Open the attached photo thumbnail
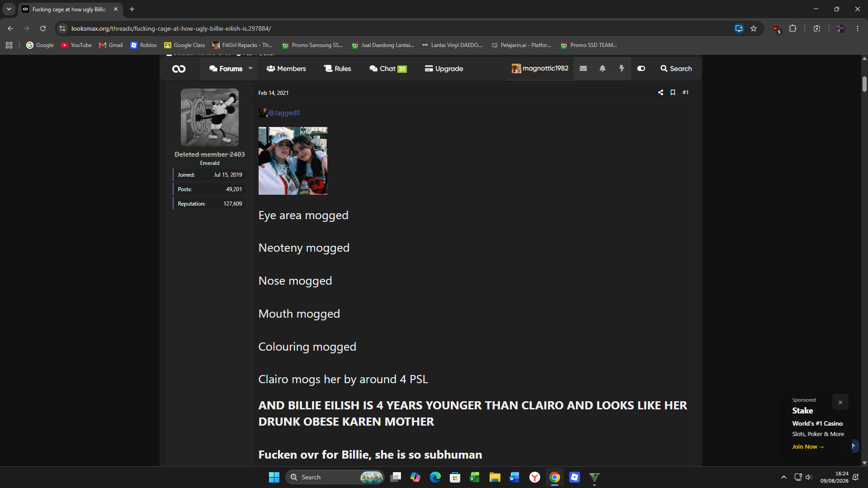Viewport: 868px width, 488px height. click(293, 161)
